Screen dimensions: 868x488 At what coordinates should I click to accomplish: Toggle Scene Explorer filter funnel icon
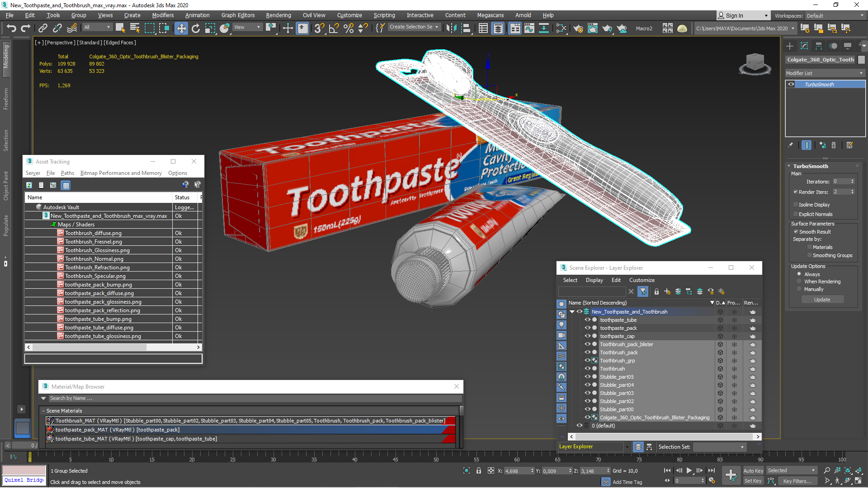click(643, 291)
